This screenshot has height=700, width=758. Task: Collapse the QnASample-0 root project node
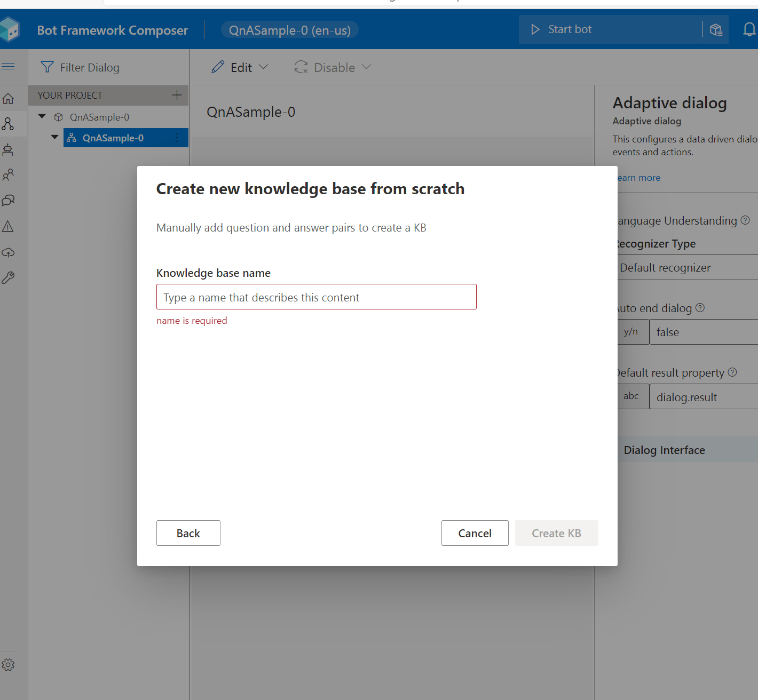pyautogui.click(x=42, y=116)
